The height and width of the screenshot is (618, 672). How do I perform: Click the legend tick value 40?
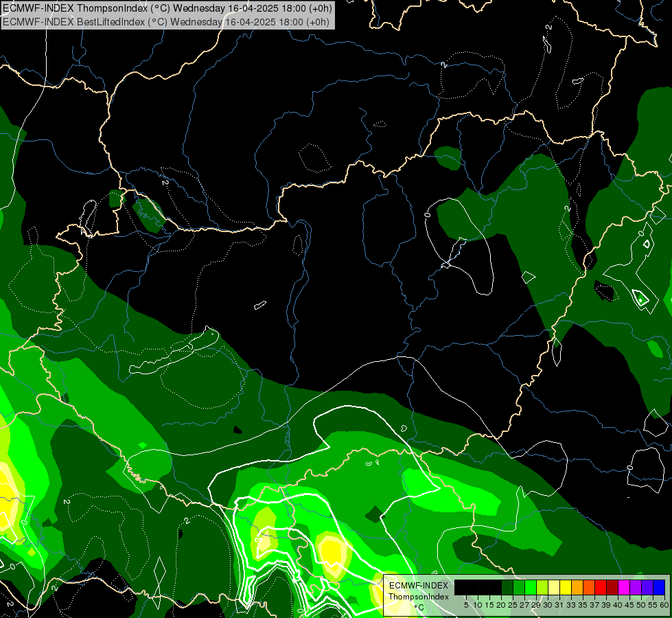tap(618, 605)
